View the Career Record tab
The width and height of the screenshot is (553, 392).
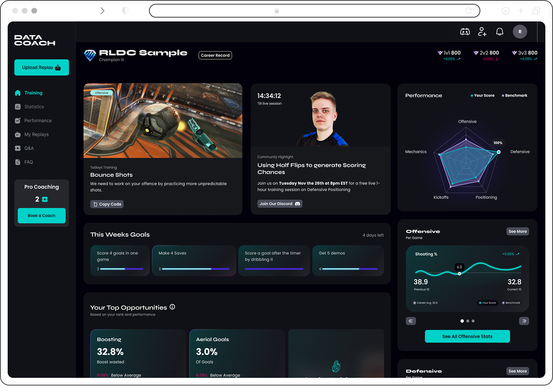tap(215, 55)
